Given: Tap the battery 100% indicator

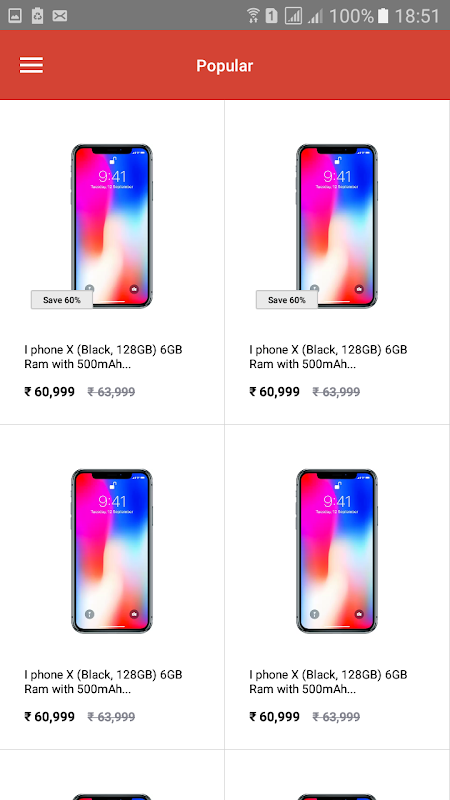Looking at the screenshot, I should (x=383, y=16).
